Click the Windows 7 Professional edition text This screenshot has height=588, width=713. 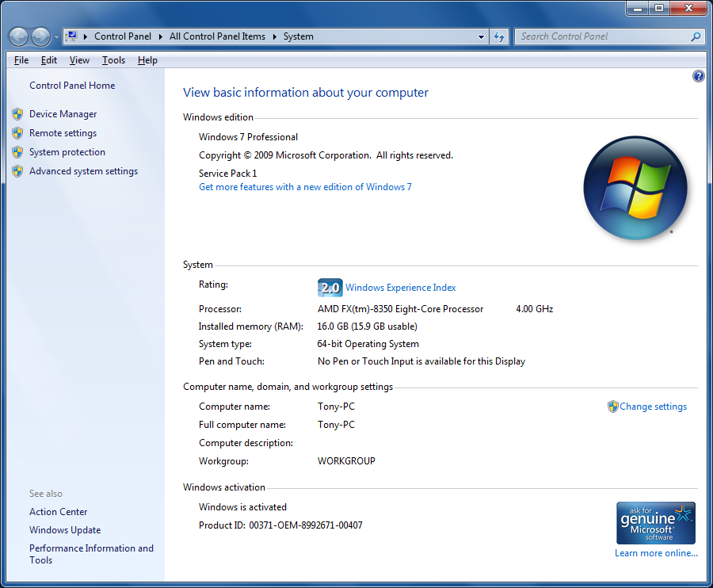point(248,137)
